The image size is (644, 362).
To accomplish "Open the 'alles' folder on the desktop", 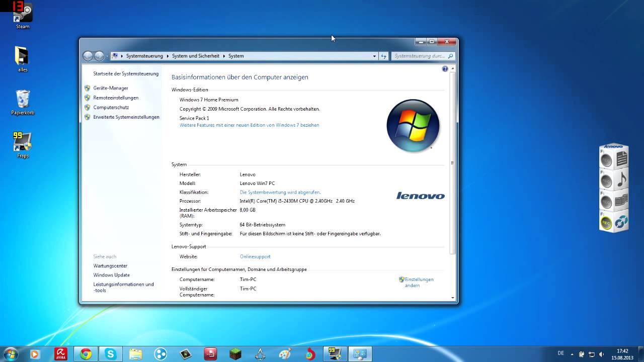I will coord(22,59).
